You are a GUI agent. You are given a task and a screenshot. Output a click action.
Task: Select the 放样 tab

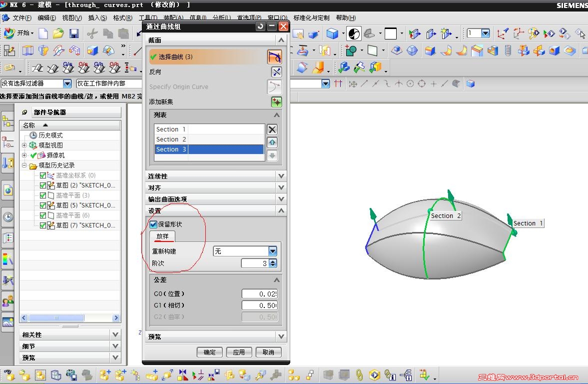coord(162,236)
